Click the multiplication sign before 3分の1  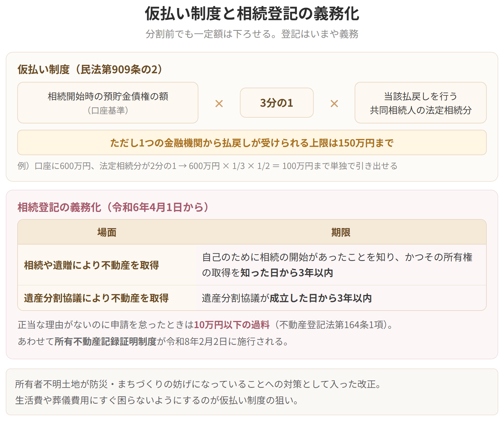(219, 104)
